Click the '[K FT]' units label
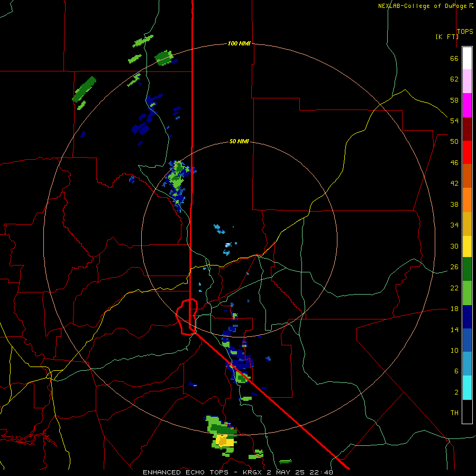 pos(447,36)
